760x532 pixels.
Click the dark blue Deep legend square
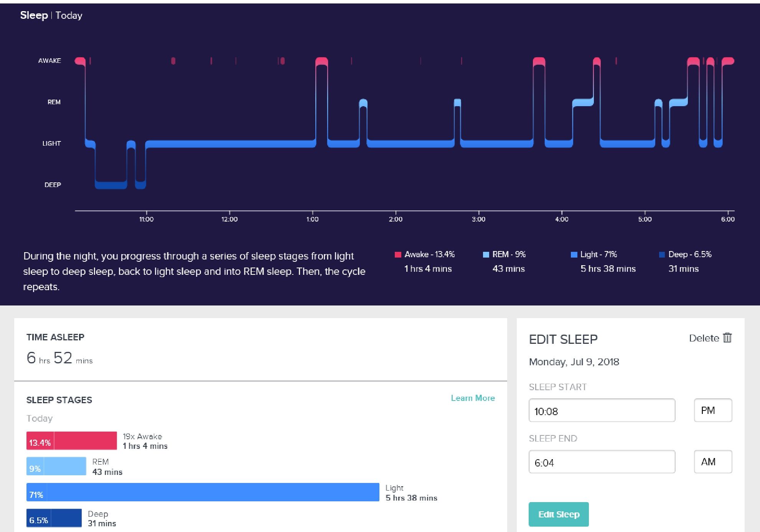[x=662, y=255]
